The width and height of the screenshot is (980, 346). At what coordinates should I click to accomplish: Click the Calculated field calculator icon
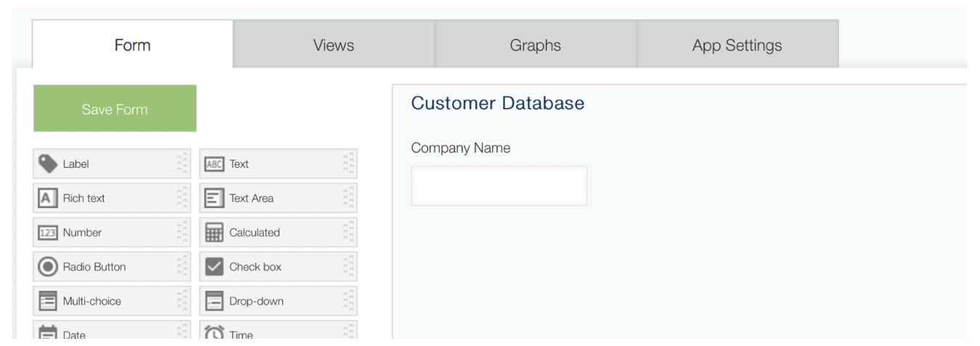tap(214, 233)
